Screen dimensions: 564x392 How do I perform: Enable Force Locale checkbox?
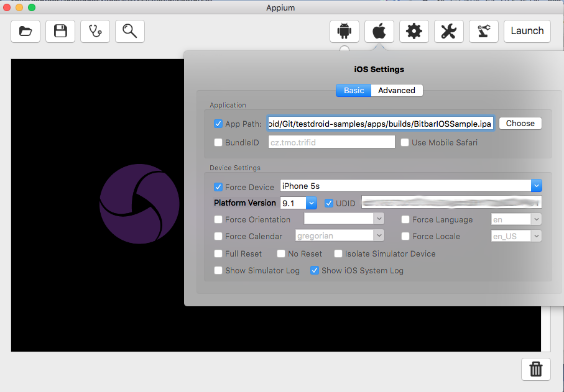click(405, 237)
